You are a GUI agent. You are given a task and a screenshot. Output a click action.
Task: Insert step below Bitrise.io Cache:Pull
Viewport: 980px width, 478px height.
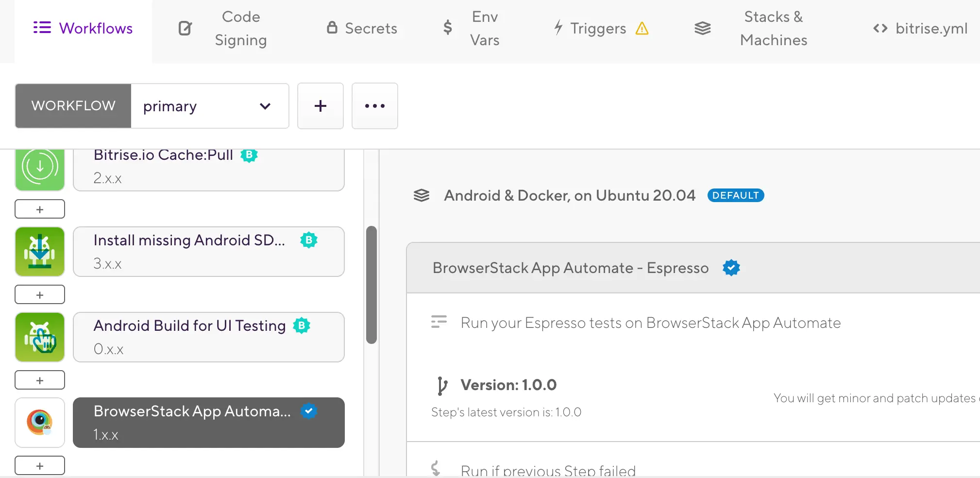click(x=40, y=209)
